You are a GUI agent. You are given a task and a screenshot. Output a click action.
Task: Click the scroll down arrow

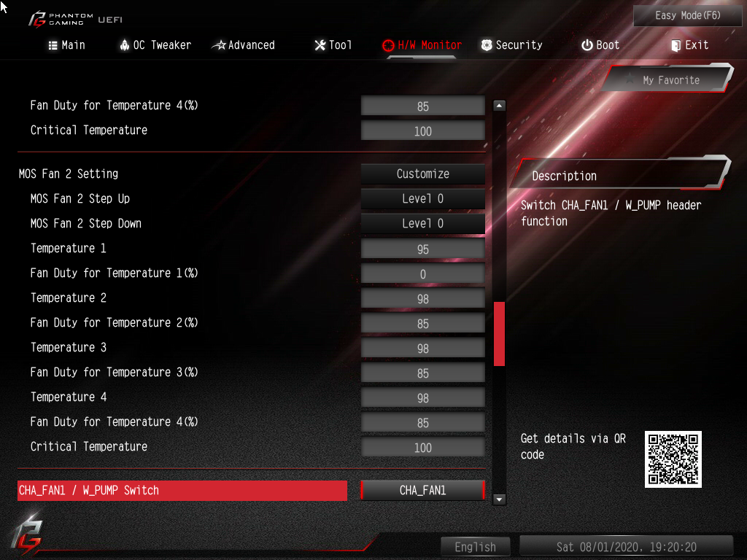click(x=499, y=499)
